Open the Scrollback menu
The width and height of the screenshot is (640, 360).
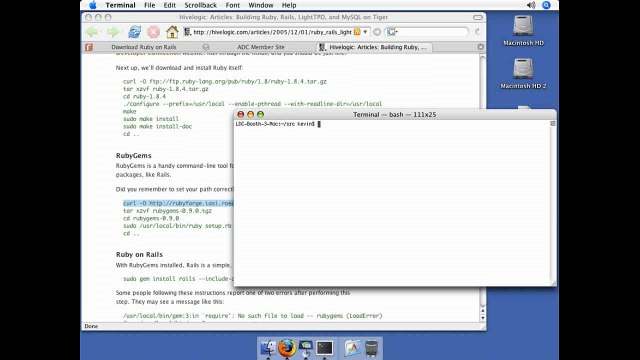tap(200, 5)
